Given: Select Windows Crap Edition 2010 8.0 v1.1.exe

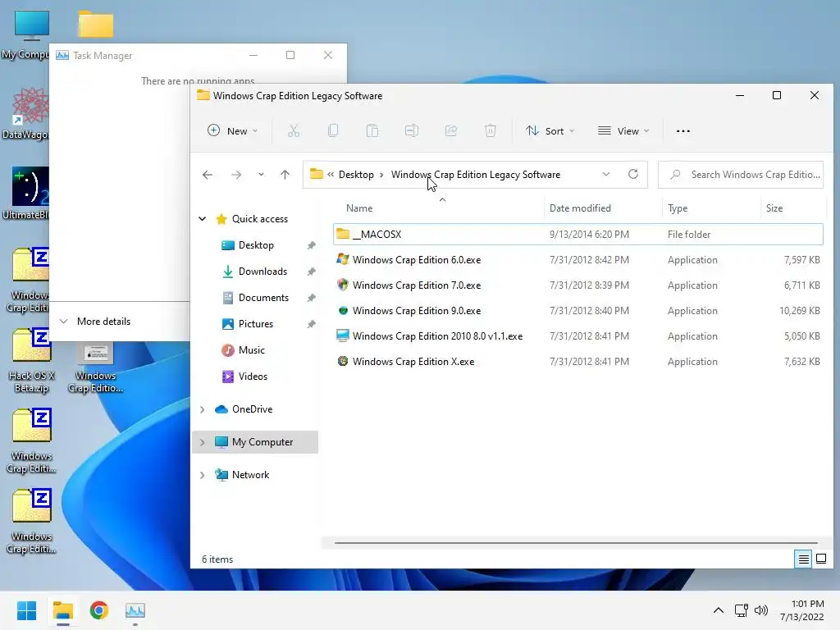Looking at the screenshot, I should coord(578,336).
